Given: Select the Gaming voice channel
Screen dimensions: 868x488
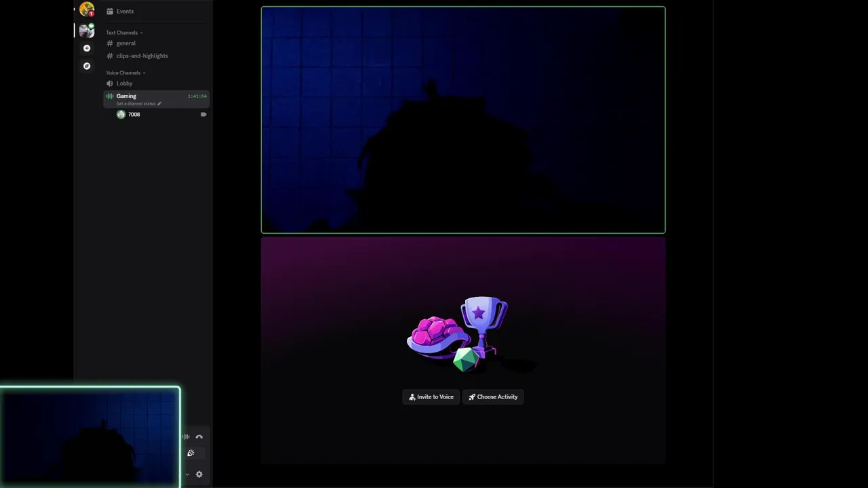Looking at the screenshot, I should [156, 99].
